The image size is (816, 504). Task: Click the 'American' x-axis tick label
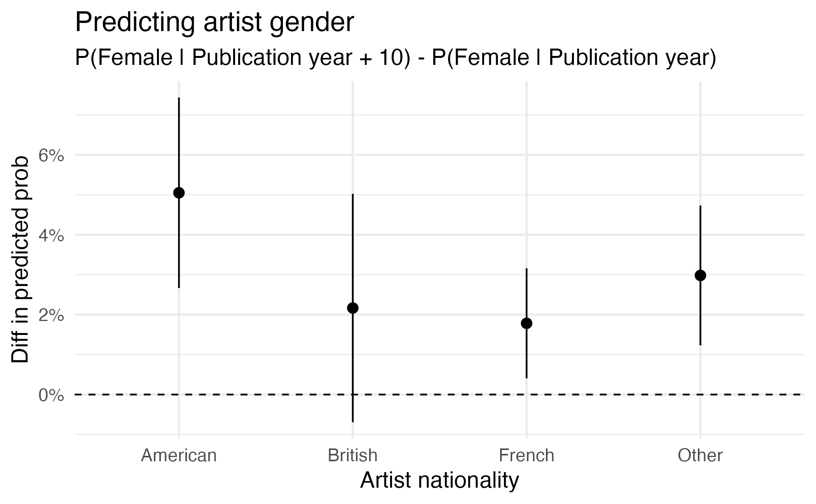[x=179, y=455]
